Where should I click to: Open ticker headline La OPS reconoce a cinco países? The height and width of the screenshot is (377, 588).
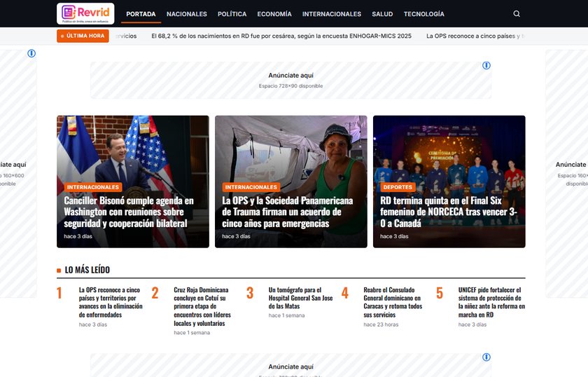[475, 36]
